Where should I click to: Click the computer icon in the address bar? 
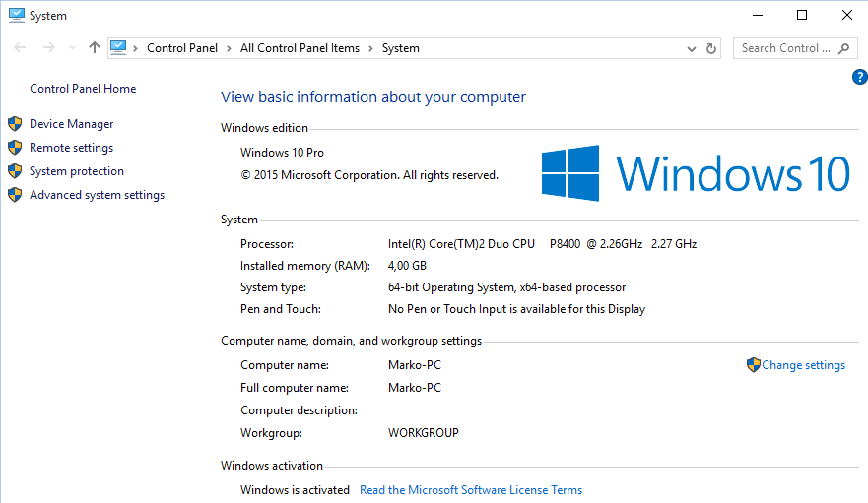click(118, 47)
